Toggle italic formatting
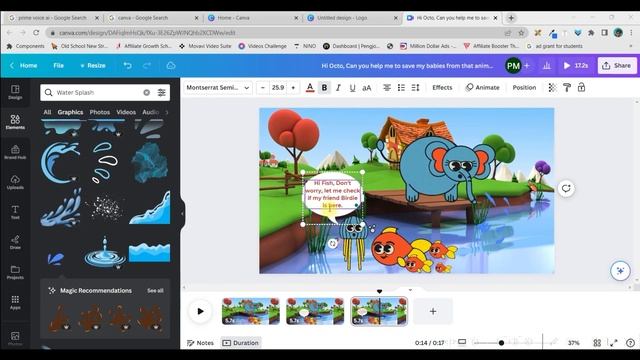This screenshot has width=640, height=360. [x=338, y=87]
